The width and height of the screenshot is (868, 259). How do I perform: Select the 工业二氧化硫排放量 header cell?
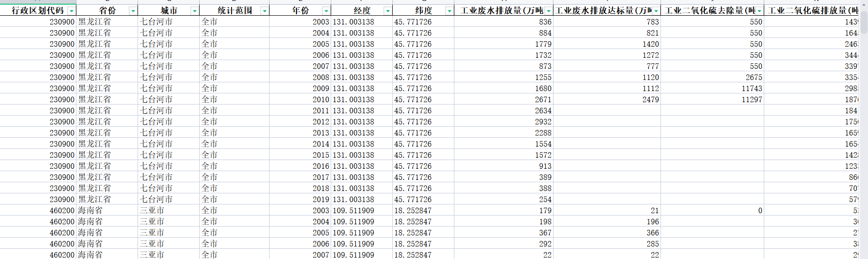pyautogui.click(x=811, y=10)
